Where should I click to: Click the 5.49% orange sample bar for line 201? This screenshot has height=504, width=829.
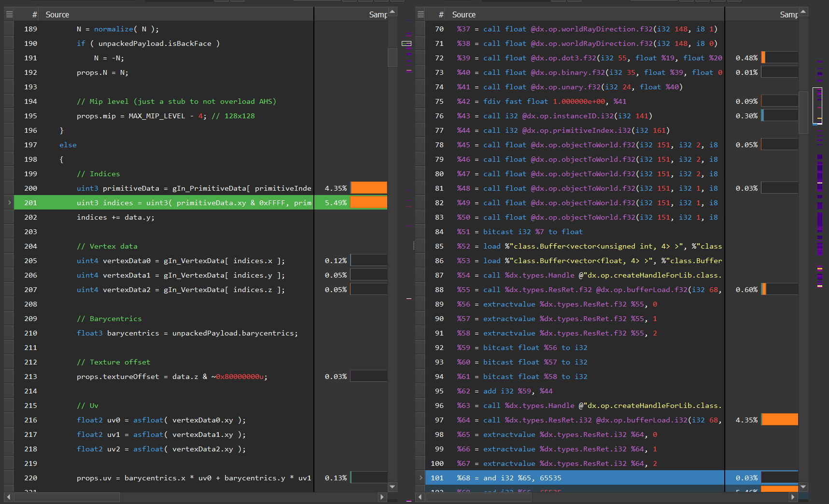[369, 202]
